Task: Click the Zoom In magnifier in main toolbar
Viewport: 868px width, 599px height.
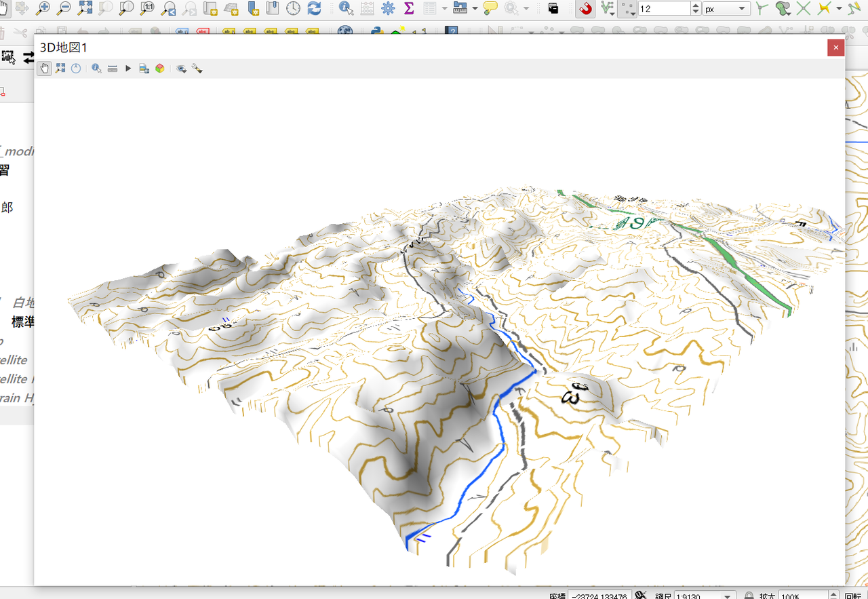Action: 42,9
